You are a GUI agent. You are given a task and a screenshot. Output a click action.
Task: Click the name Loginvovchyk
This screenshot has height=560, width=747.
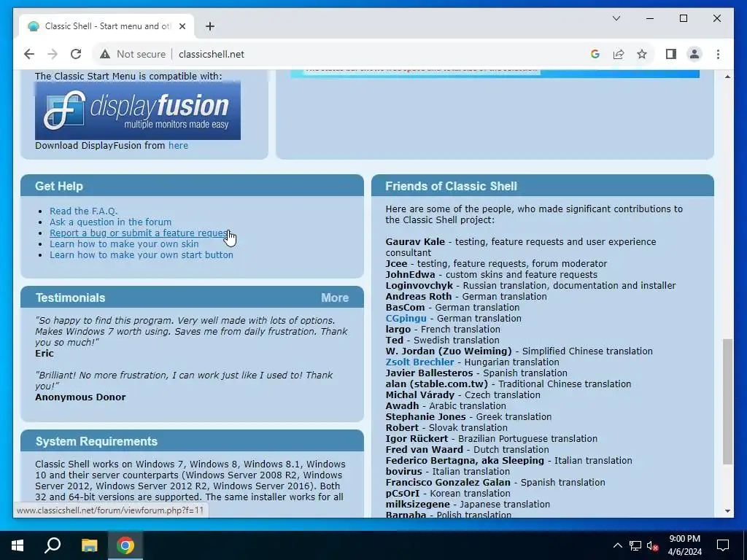(419, 286)
